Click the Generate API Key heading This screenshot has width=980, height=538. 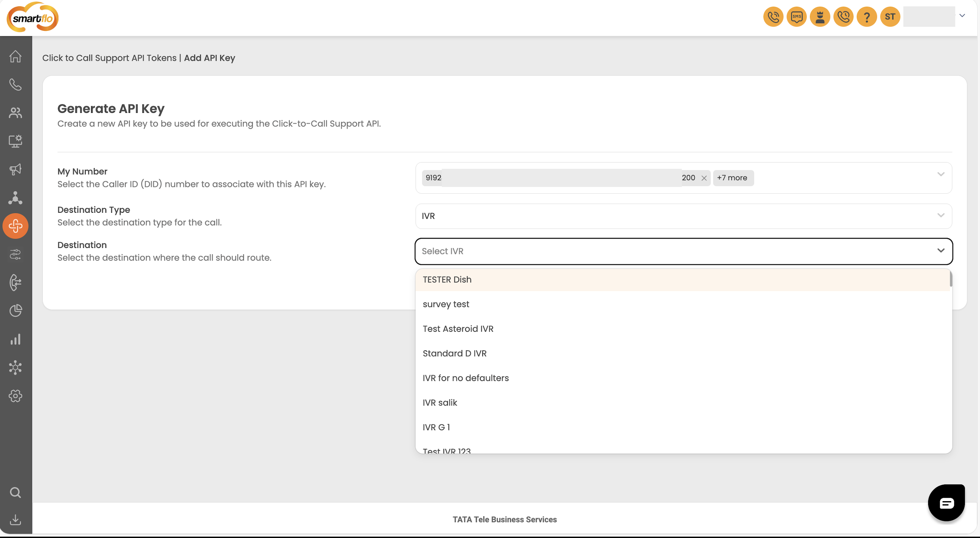111,109
